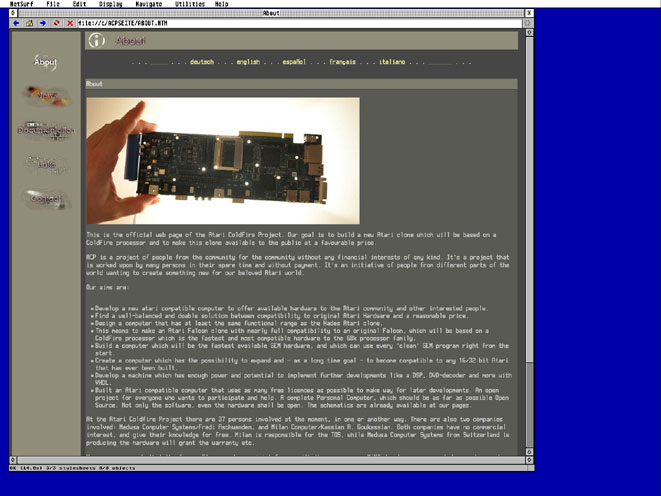661x496 pixels.
Task: Open the News sidebar navigation image
Action: [46, 96]
